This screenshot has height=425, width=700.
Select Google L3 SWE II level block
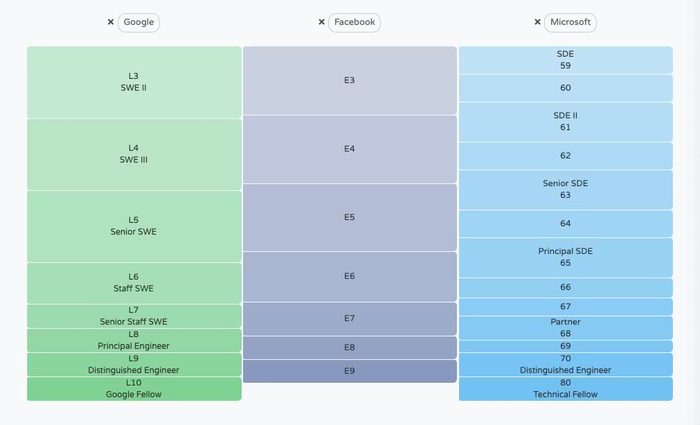pyautogui.click(x=134, y=82)
